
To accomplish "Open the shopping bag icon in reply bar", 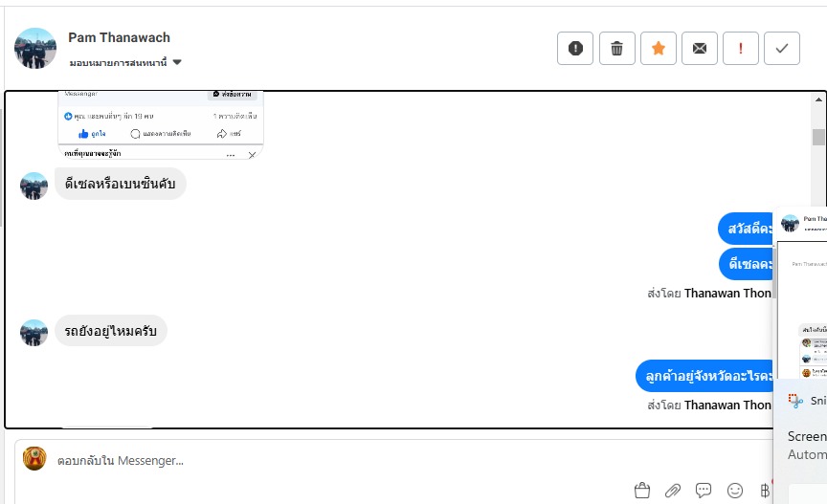I will (x=642, y=491).
